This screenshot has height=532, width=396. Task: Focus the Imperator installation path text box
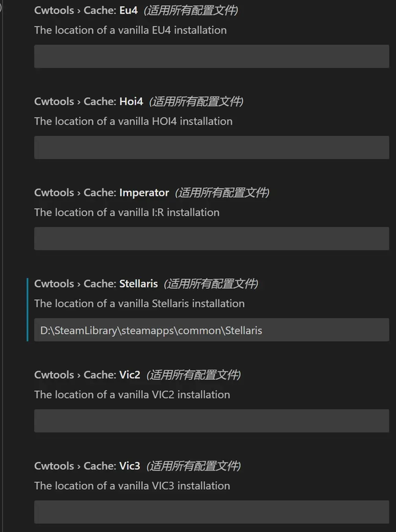click(x=211, y=239)
